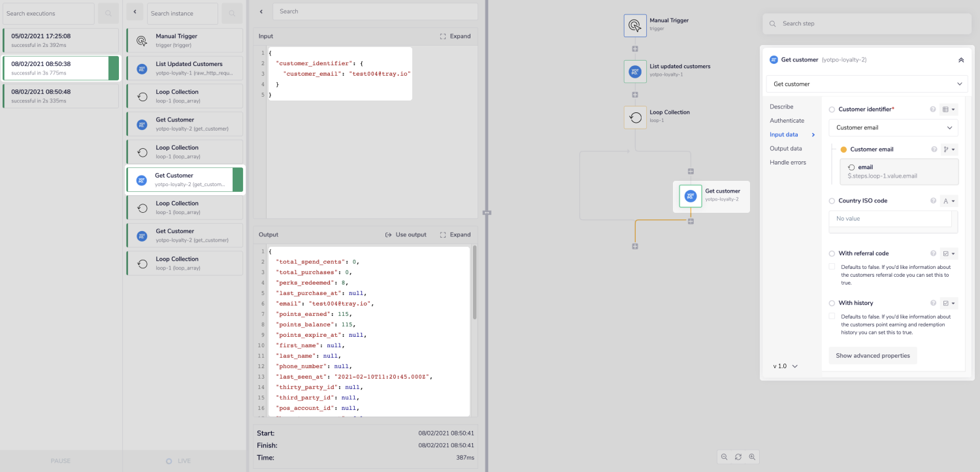This screenshot has height=472, width=980.
Task: Click the plus icon below List updated customers
Action: 634,94
